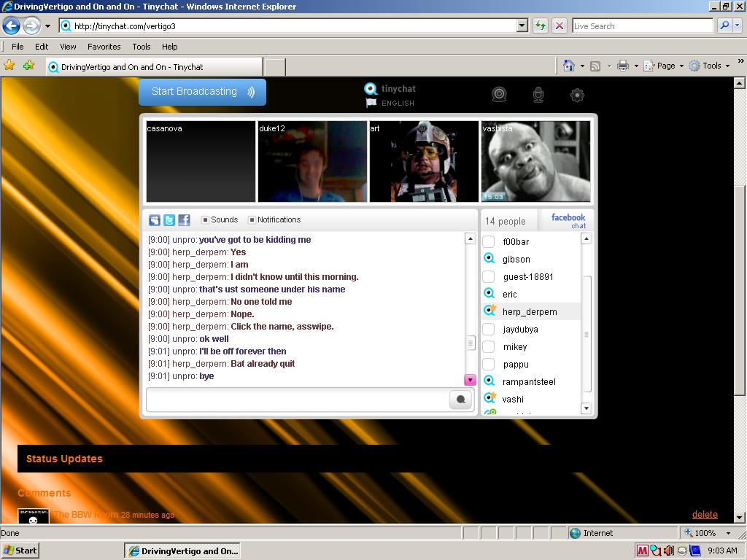Open the Favorites menu
747x560 pixels.
pos(104,47)
